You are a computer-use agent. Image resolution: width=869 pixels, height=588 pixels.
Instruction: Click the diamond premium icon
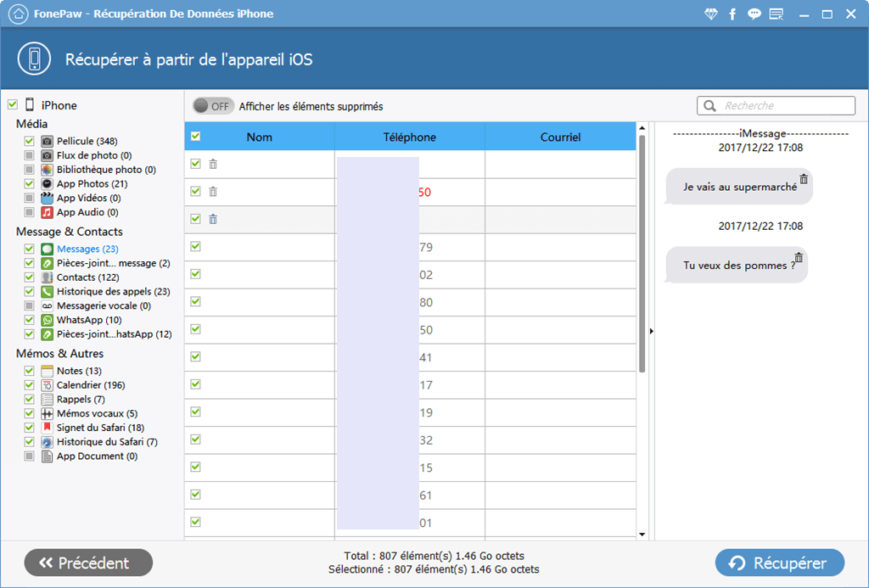coord(711,14)
